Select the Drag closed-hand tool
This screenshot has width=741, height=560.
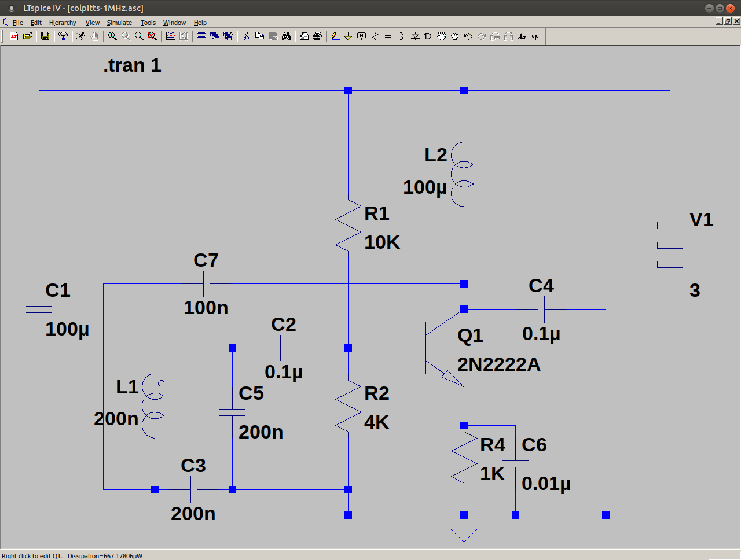coord(455,36)
